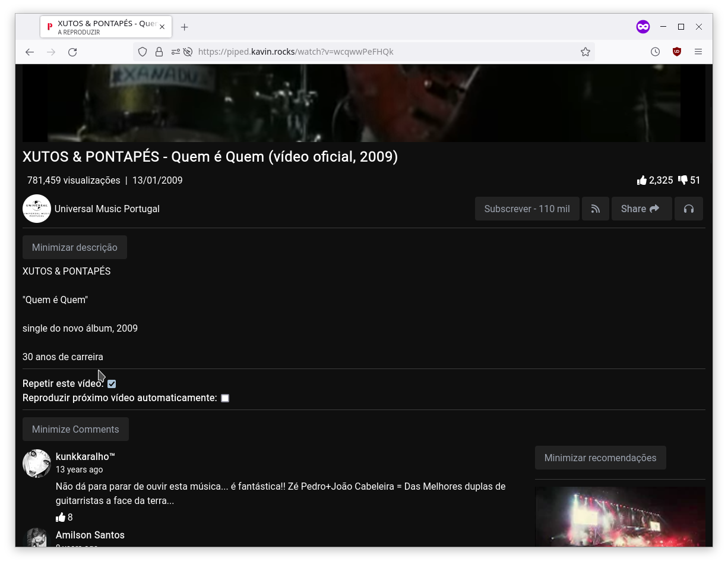Click the "Quem é Quem" line in the description
Viewport: 728px width, 564px height.
pyautogui.click(x=55, y=300)
